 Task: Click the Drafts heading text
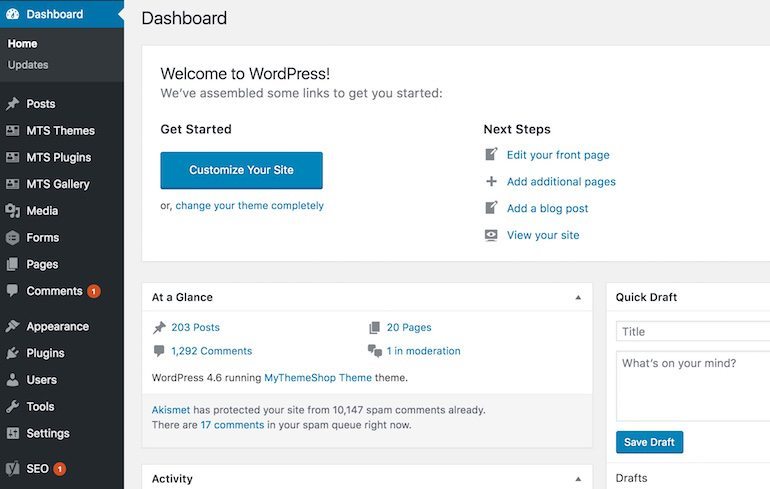click(x=632, y=478)
